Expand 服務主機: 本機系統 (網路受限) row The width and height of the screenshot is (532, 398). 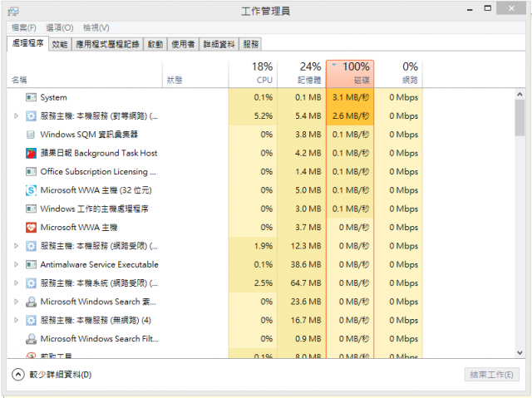(16, 283)
